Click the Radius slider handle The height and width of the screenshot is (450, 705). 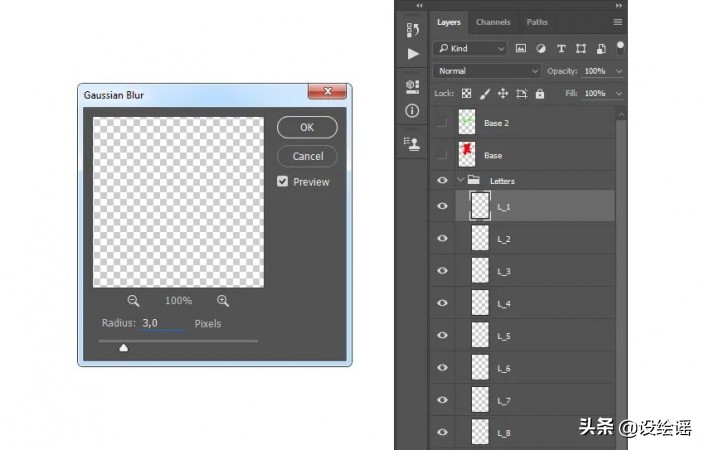(x=124, y=348)
